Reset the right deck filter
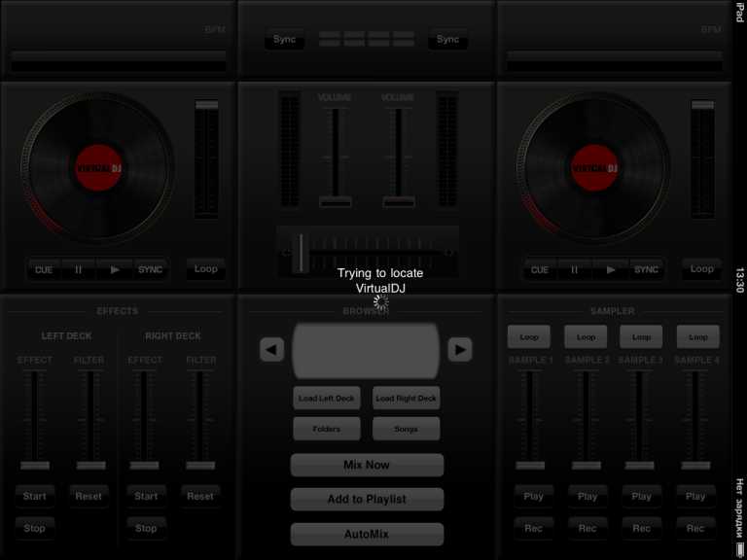This screenshot has width=747, height=560. coord(200,496)
